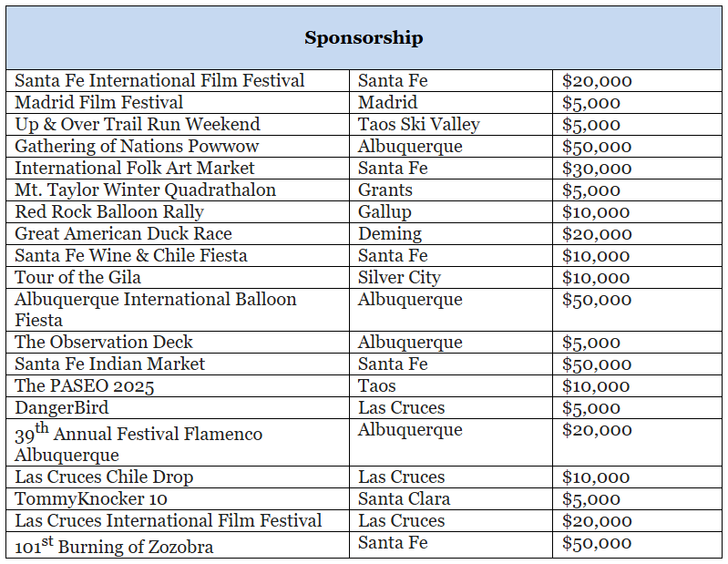728x564 pixels.
Task: Click the Silver City location cell
Action: click(x=399, y=277)
